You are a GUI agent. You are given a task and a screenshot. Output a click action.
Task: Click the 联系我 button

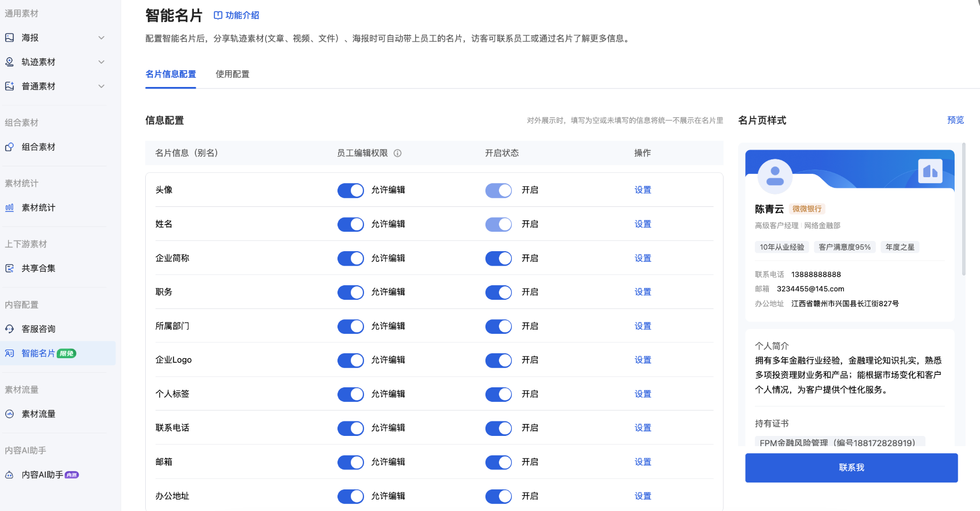click(x=851, y=468)
